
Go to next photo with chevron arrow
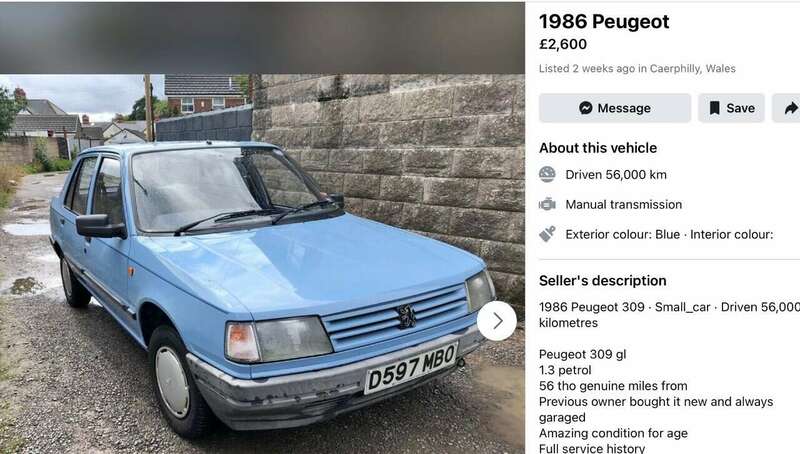point(497,321)
